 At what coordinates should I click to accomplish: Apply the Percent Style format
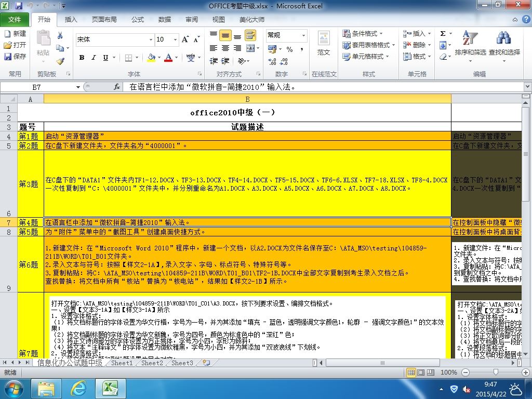click(x=289, y=49)
